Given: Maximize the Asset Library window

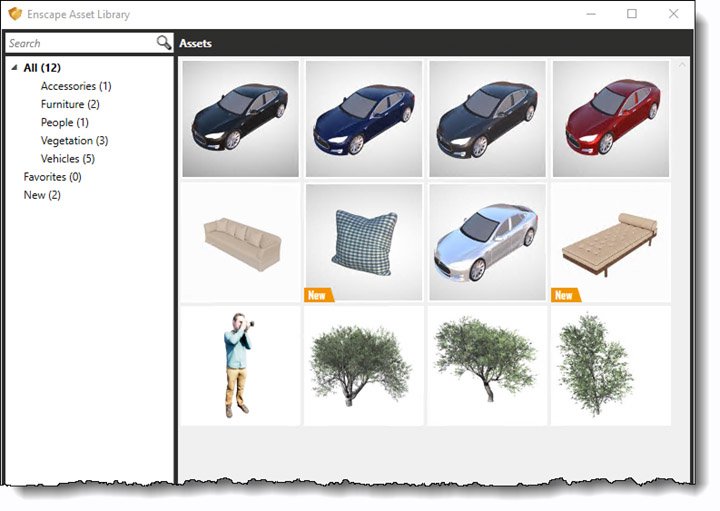Looking at the screenshot, I should pos(632,14).
